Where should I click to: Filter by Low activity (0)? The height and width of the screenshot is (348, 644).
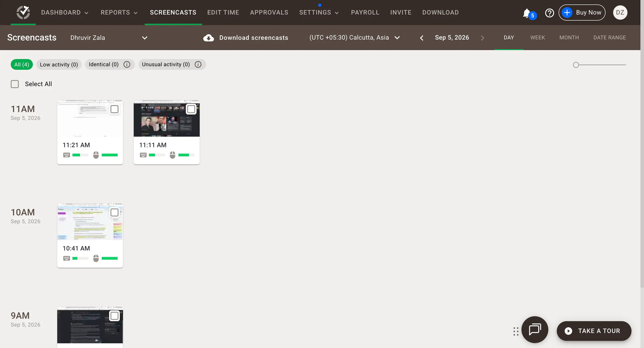tap(59, 64)
